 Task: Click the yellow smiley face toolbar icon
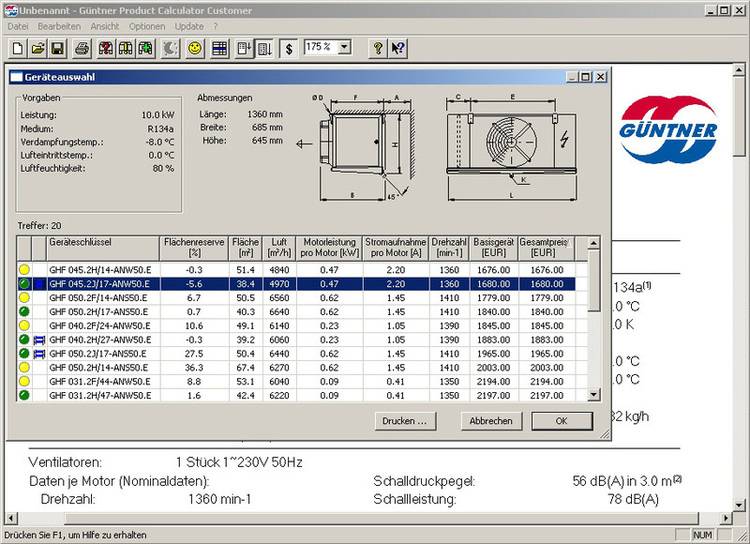196,48
